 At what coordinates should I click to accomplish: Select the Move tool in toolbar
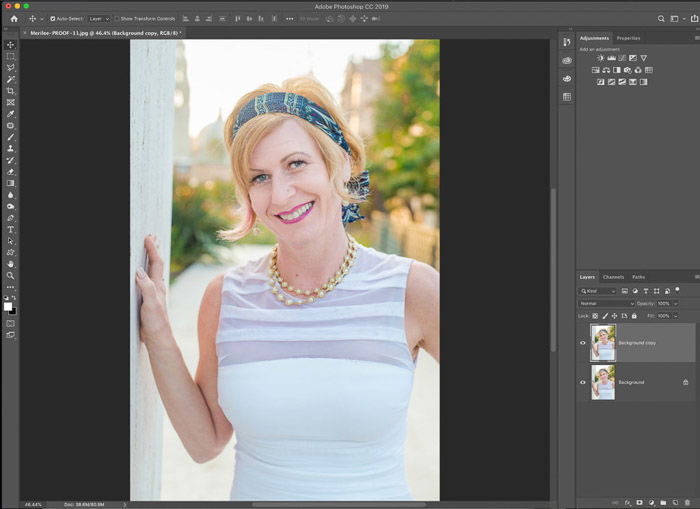point(10,45)
